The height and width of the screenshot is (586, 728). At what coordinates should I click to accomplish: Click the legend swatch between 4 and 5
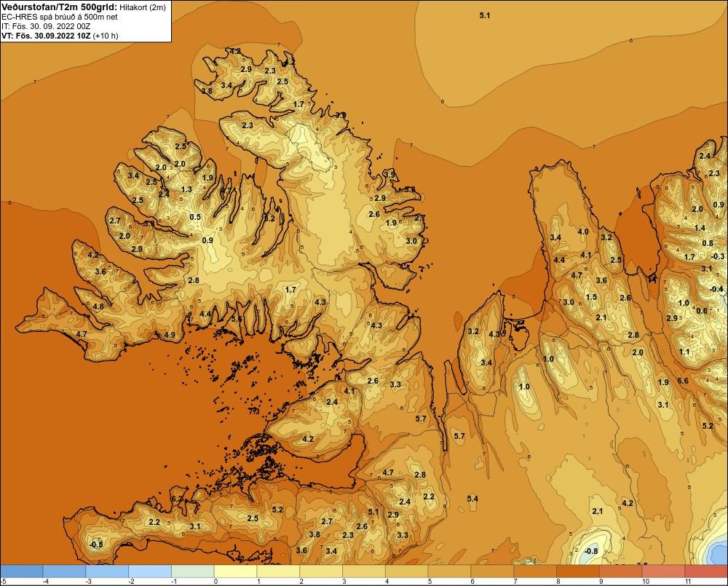407,571
